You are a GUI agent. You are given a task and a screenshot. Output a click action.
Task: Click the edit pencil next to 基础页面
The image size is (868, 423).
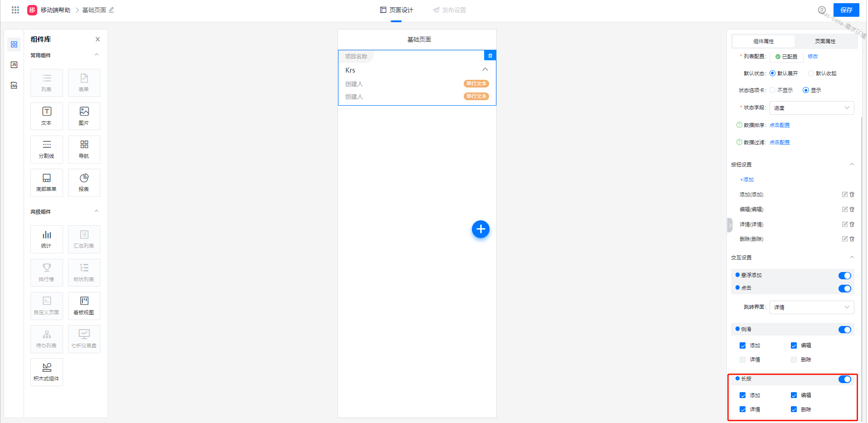pos(112,10)
